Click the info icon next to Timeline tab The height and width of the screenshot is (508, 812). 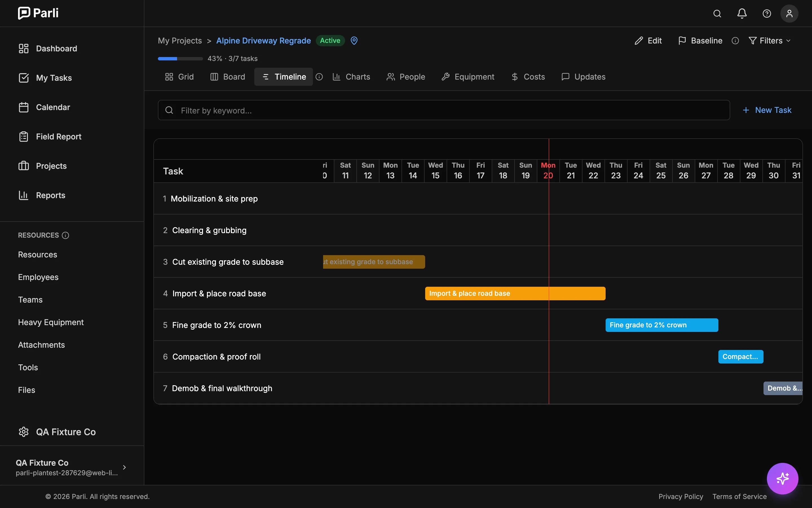coord(319,77)
